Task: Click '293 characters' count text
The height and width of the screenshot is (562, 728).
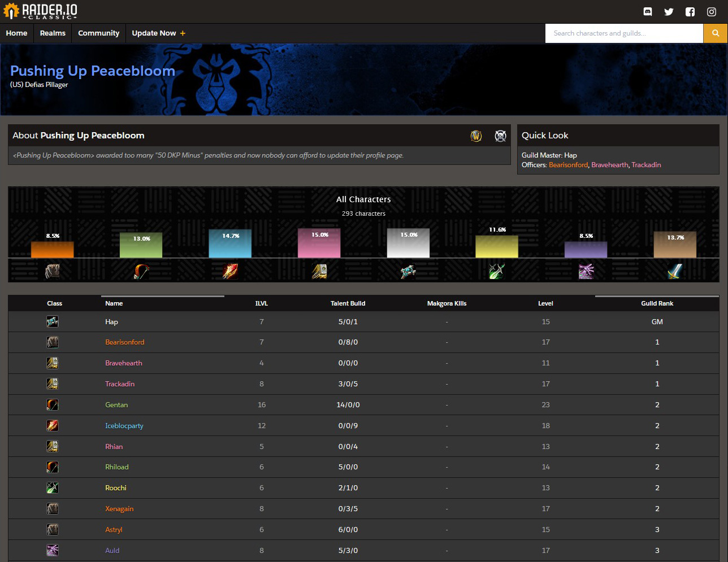Action: [363, 214]
